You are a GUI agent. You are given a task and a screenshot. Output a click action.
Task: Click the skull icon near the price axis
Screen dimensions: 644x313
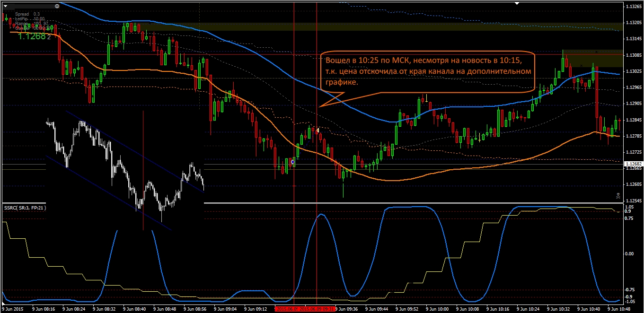click(618, 195)
